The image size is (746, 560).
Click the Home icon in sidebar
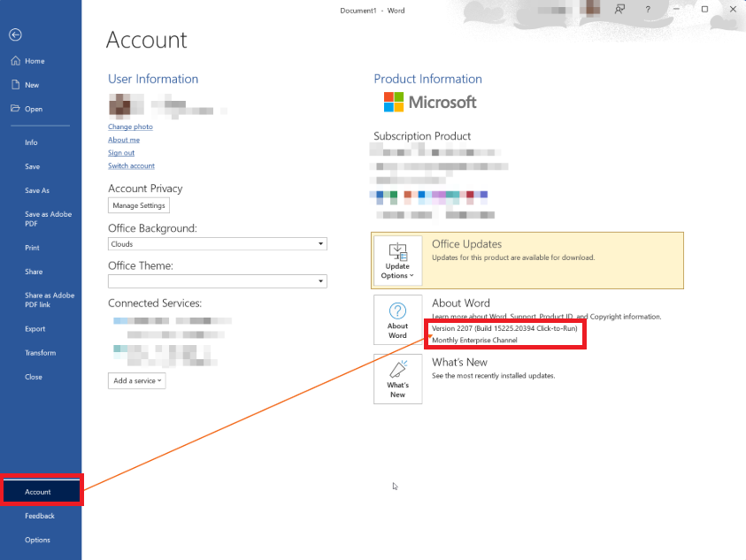(x=16, y=60)
